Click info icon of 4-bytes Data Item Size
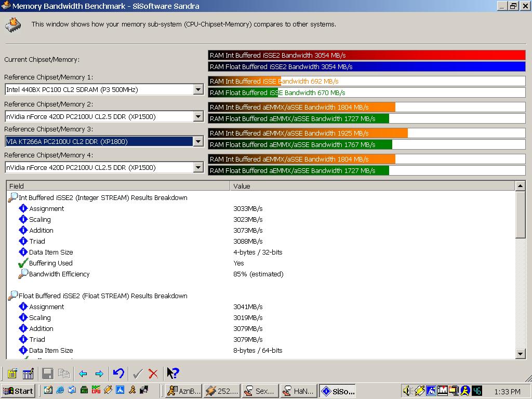This screenshot has width=532, height=399. (23, 252)
